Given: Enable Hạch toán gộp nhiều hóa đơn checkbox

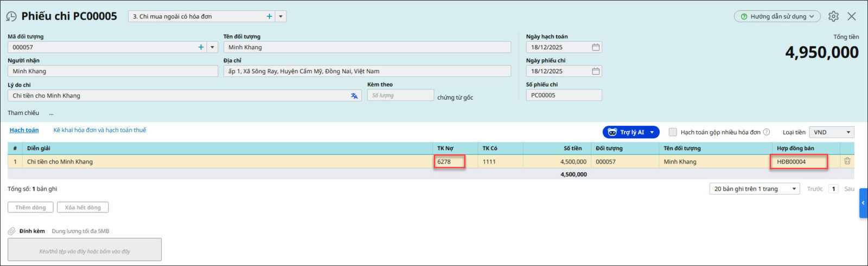Looking at the screenshot, I should click(673, 132).
